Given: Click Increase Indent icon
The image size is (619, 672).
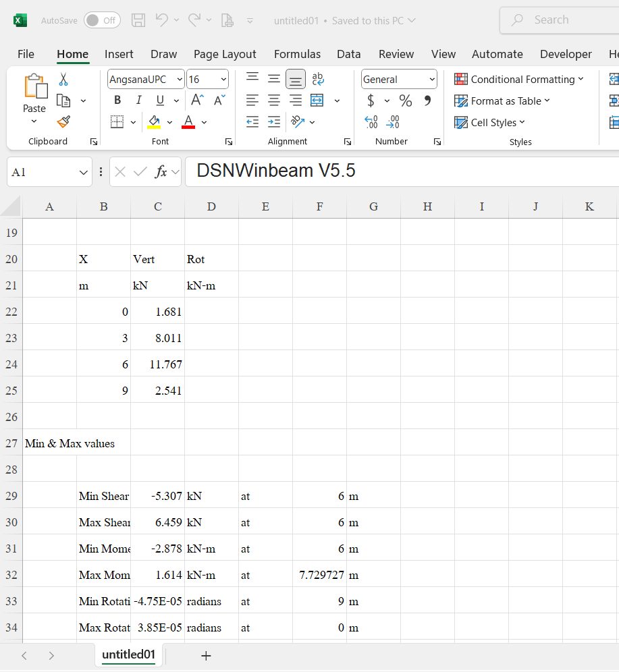Looking at the screenshot, I should tap(274, 122).
